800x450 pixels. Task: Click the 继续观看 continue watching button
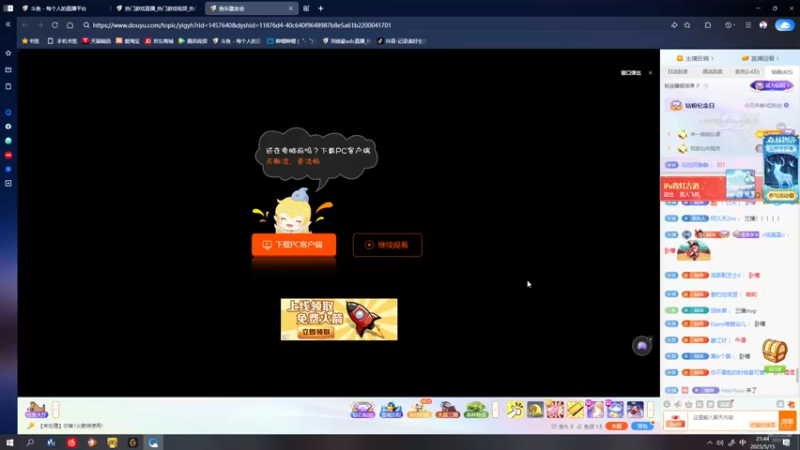387,245
